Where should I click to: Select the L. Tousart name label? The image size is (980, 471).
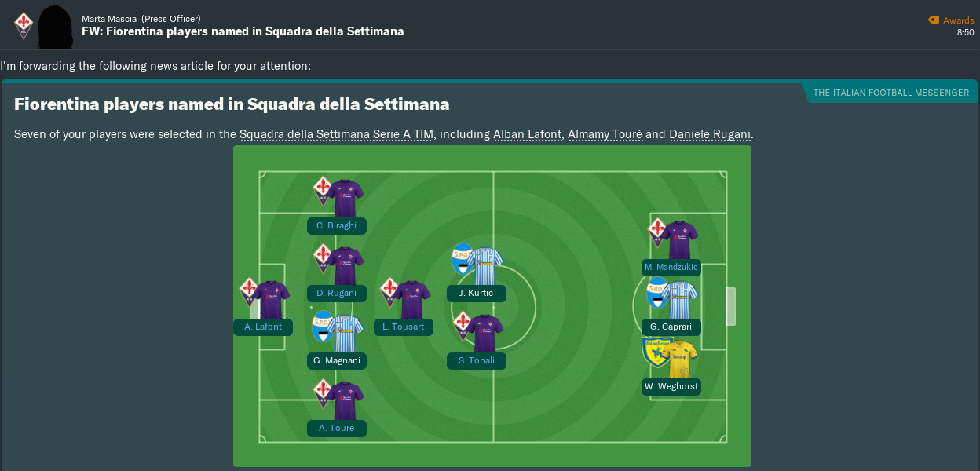pos(403,327)
